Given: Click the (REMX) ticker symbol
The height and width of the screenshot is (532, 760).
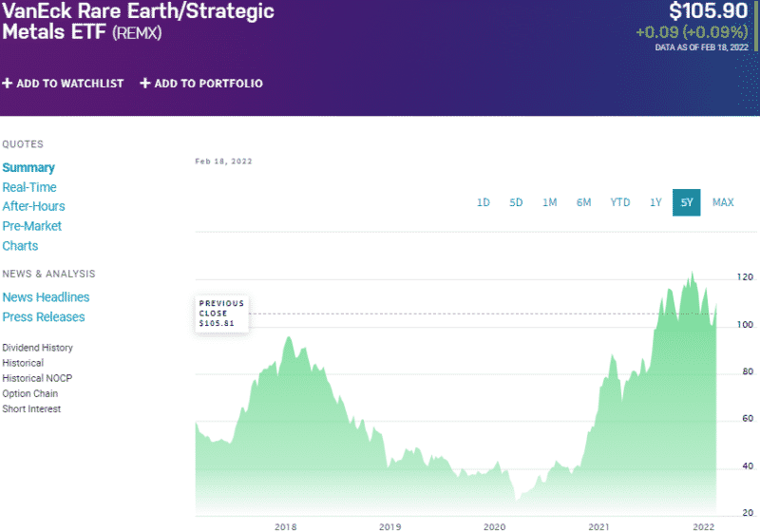Looking at the screenshot, I should point(137,33).
